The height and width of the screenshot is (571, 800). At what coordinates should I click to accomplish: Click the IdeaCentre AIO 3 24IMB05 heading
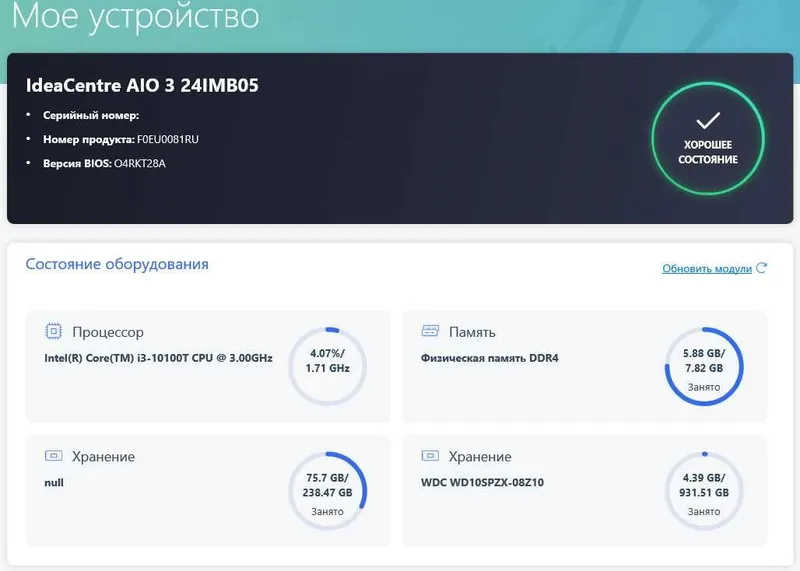142,85
